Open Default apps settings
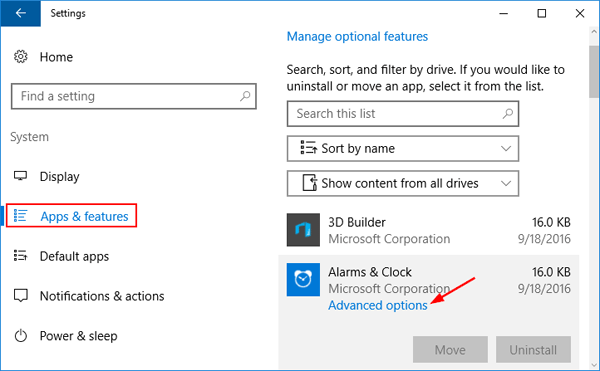 tap(74, 256)
